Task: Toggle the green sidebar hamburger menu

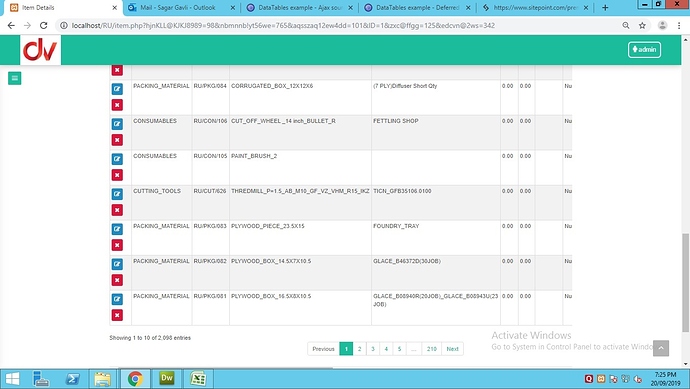Action: click(x=15, y=78)
